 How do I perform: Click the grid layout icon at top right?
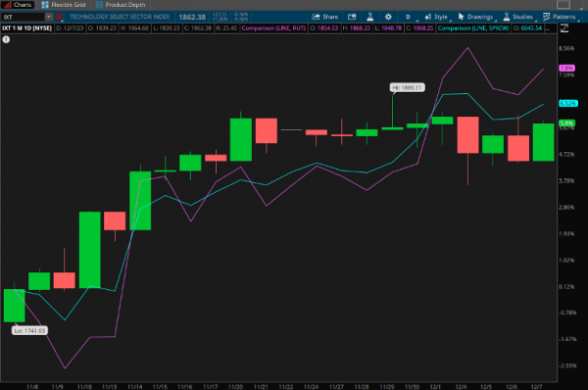(563, 5)
